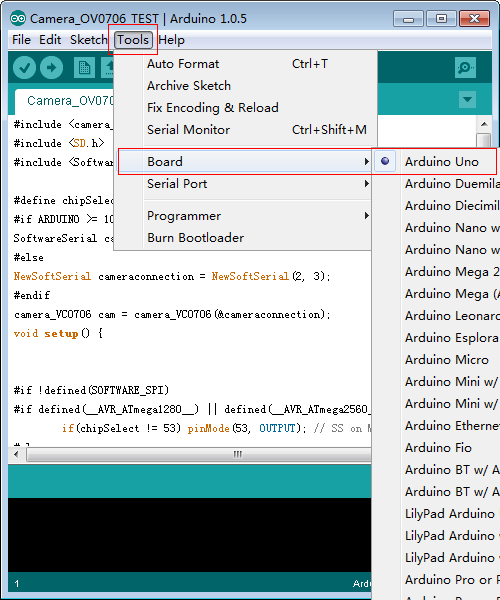Click the horizontal scrollbar left arrow
The height and width of the screenshot is (600, 500).
[x=16, y=455]
